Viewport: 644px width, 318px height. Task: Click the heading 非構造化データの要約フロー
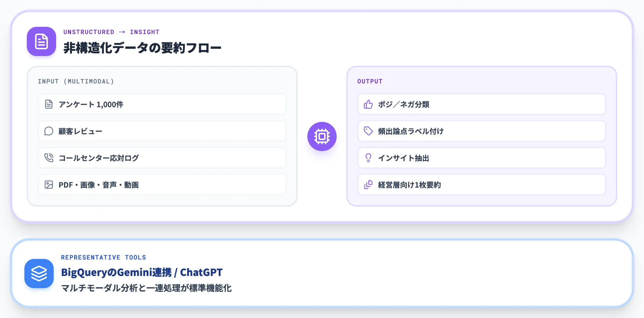(142, 48)
